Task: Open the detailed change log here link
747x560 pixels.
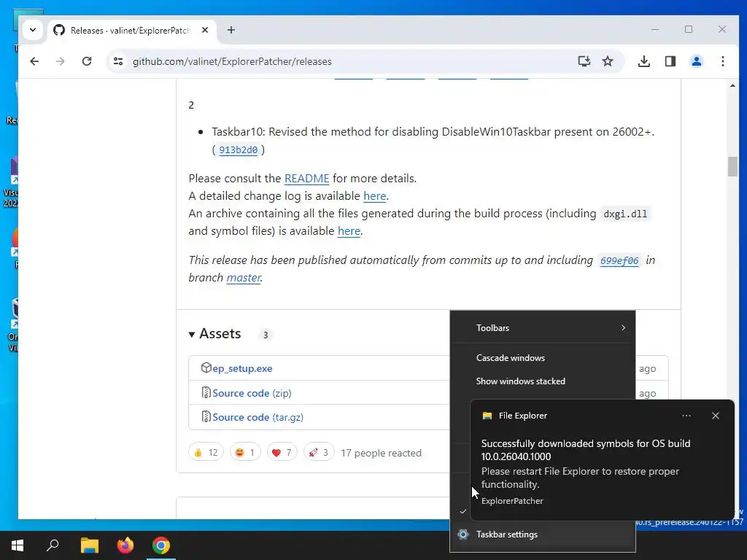Action: [374, 196]
